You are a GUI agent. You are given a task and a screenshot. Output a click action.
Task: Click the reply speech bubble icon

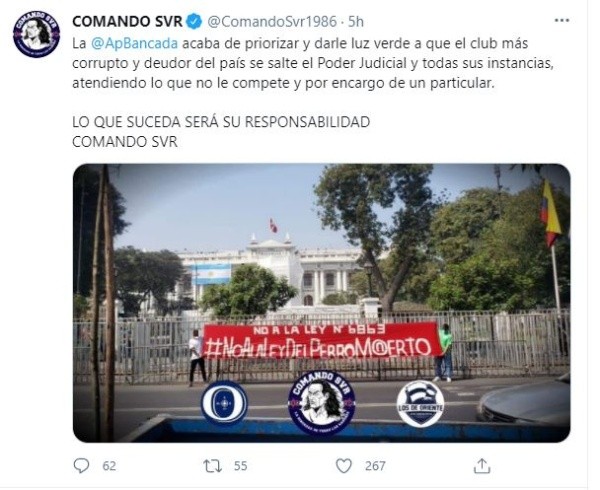coord(81,466)
